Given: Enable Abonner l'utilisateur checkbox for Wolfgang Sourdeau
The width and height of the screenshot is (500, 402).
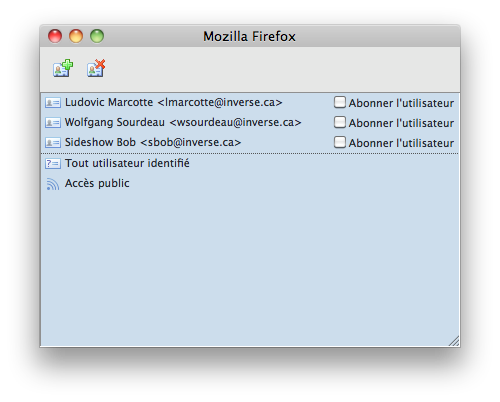Looking at the screenshot, I should coord(340,122).
